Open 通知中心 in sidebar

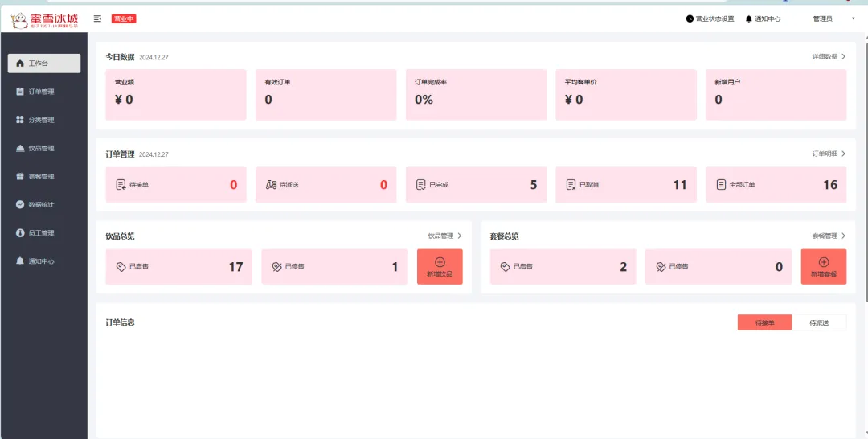point(44,261)
